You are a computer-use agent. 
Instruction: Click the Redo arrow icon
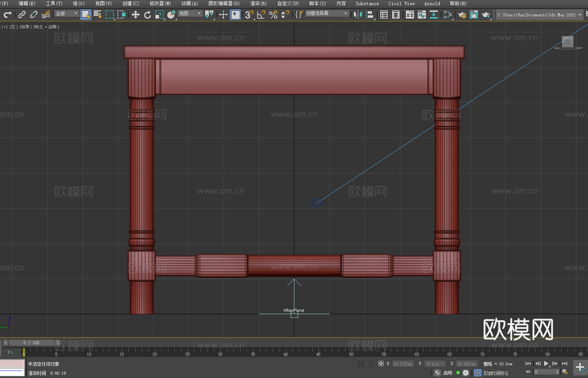click(x=7, y=14)
